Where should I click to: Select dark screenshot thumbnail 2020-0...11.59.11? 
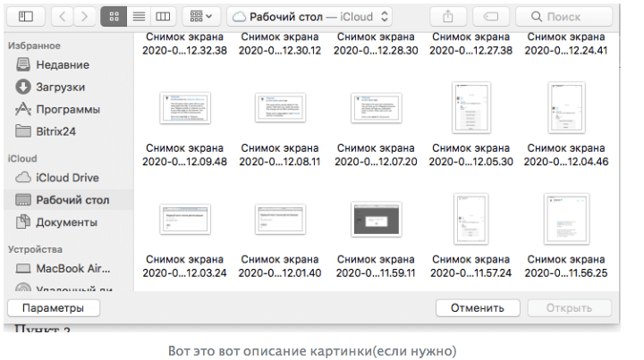(x=377, y=219)
